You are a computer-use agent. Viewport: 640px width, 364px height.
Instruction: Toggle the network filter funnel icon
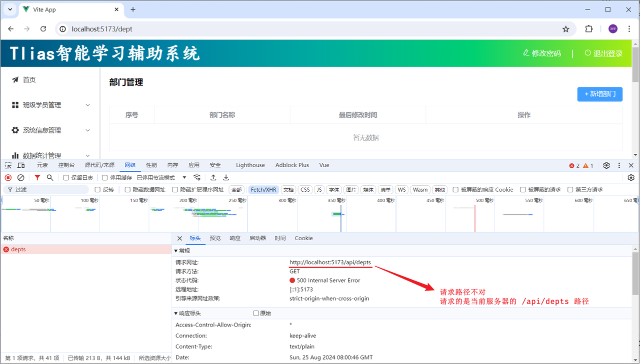coord(37,178)
